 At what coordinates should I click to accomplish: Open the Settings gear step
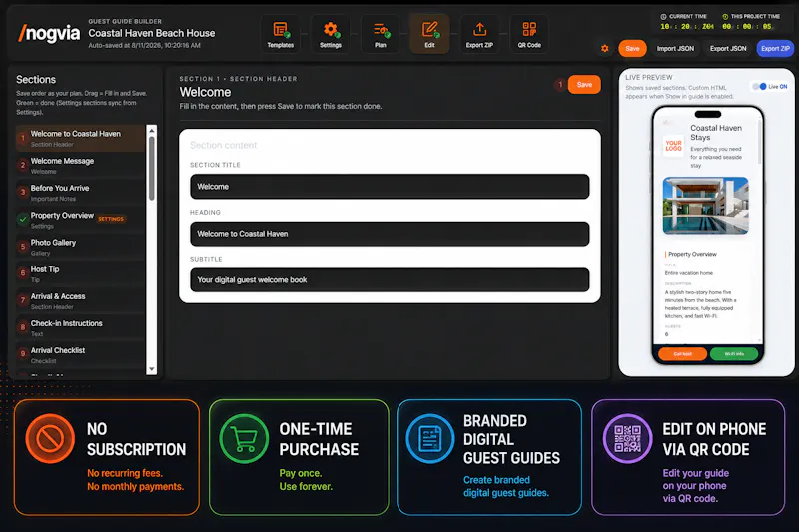tap(331, 34)
